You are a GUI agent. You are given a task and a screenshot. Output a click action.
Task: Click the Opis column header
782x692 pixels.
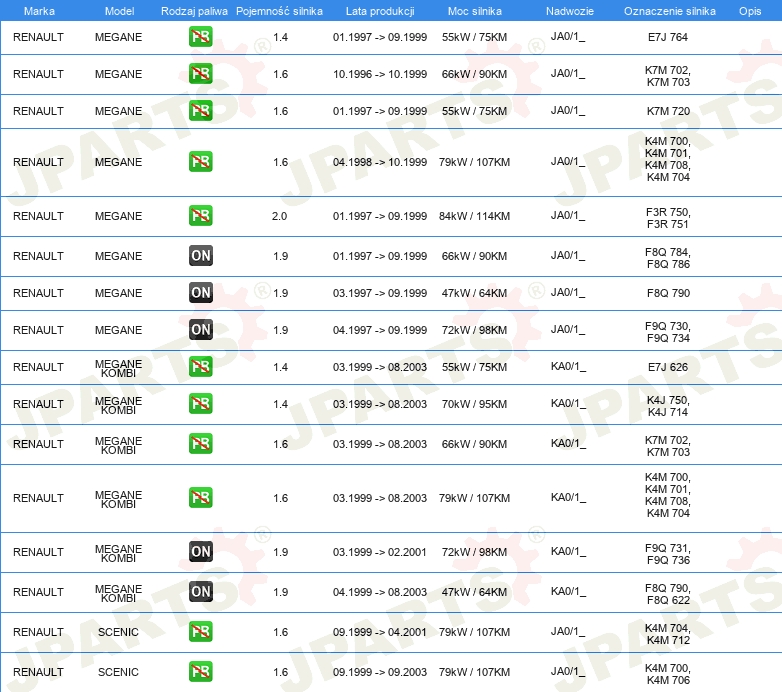[750, 11]
